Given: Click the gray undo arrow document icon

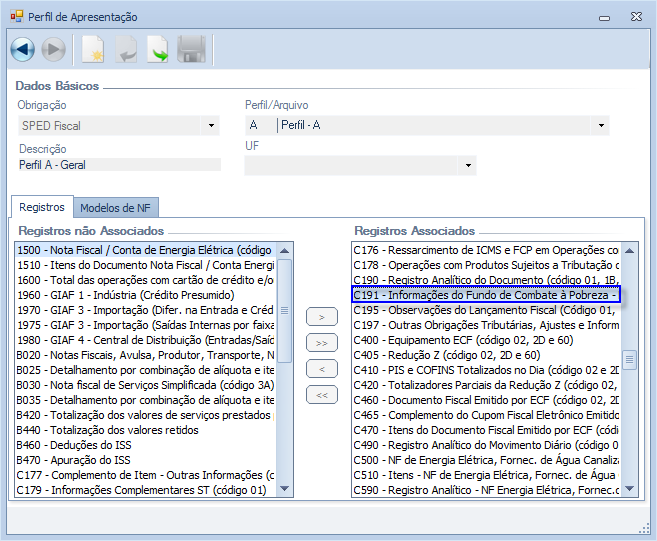Looking at the screenshot, I should click(125, 49).
